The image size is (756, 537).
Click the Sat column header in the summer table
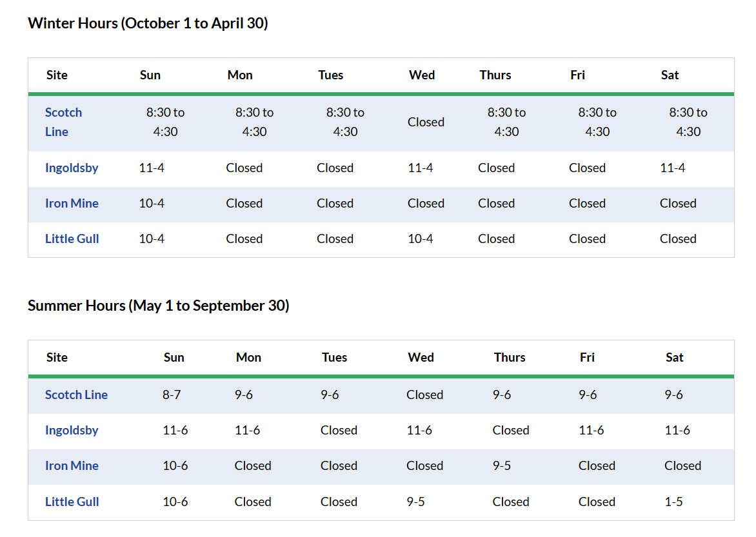click(x=674, y=358)
